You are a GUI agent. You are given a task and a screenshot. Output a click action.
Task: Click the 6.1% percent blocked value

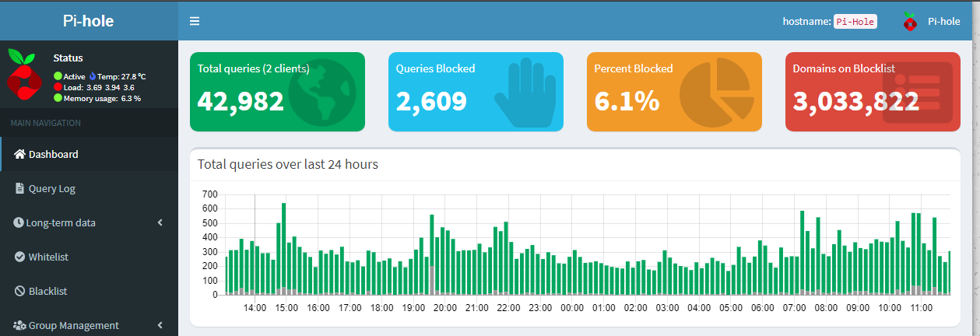627,101
